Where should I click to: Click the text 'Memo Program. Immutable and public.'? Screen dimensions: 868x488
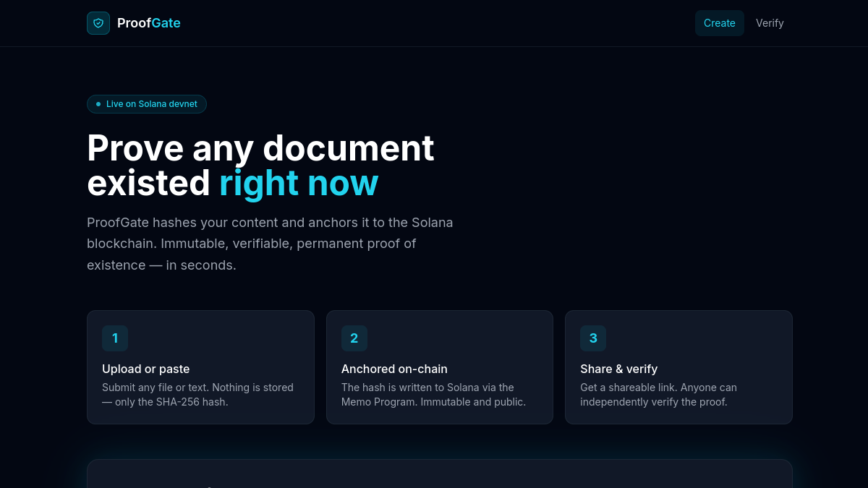pyautogui.click(x=433, y=402)
